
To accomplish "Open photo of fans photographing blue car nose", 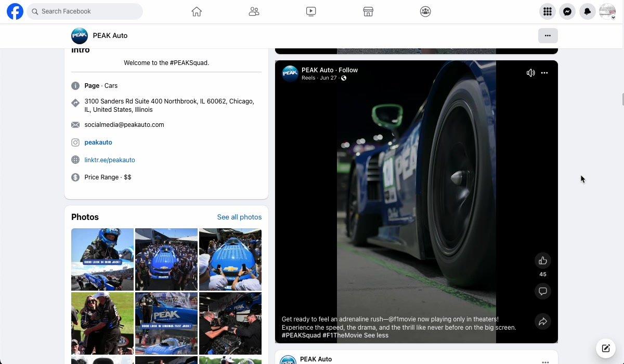I will click(x=230, y=259).
